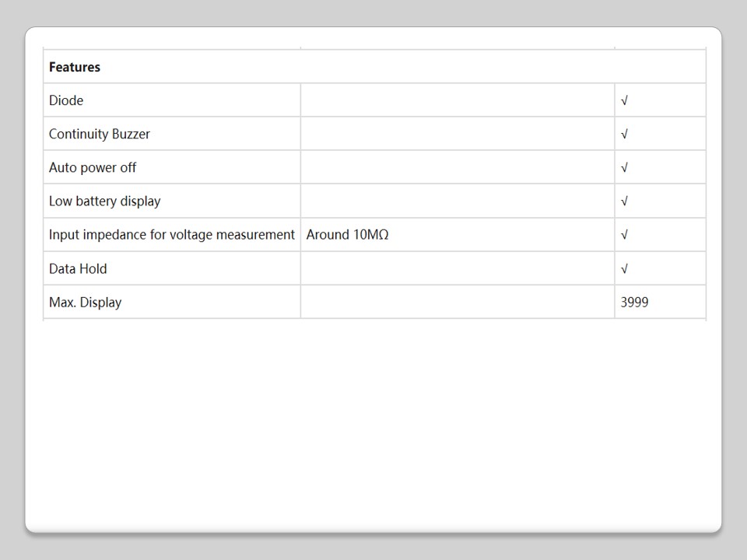Click the empty middle cell beside Diode
Viewport: 747px width, 560px height.
click(458, 100)
